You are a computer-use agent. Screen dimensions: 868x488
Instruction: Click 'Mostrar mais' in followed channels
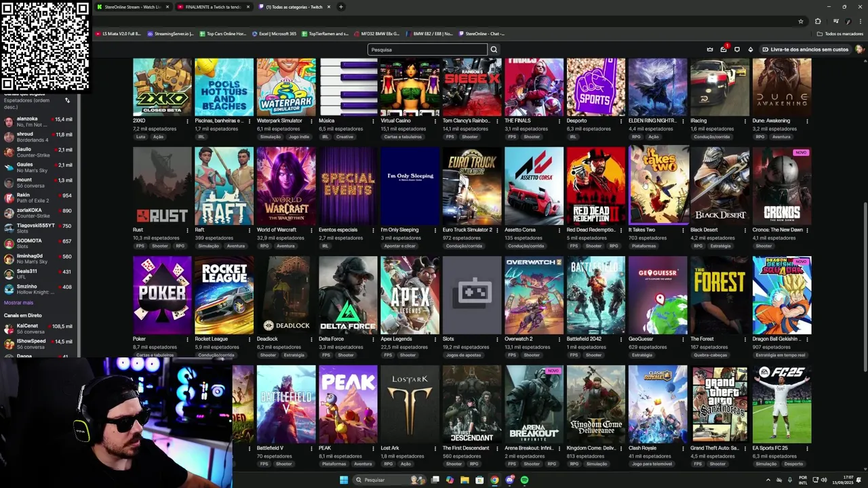pyautogui.click(x=18, y=303)
